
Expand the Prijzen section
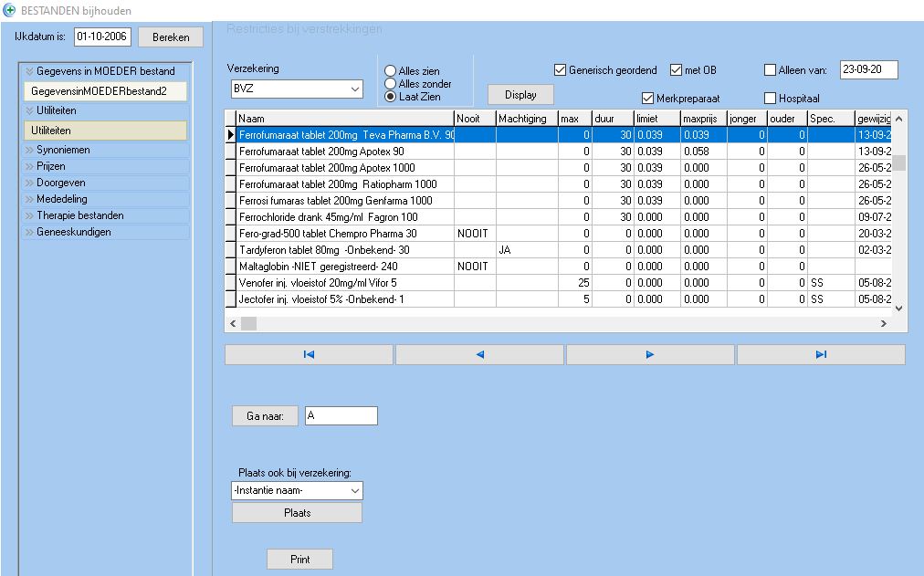tap(106, 167)
